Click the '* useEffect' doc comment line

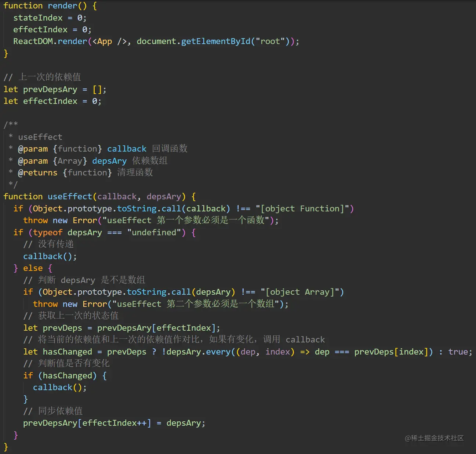[36, 137]
